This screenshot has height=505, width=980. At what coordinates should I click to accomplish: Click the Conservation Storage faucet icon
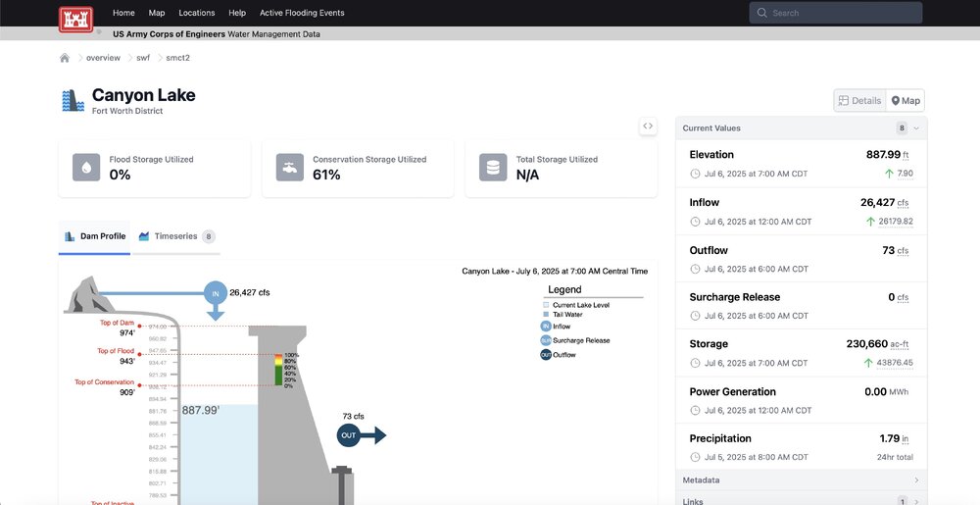click(290, 168)
